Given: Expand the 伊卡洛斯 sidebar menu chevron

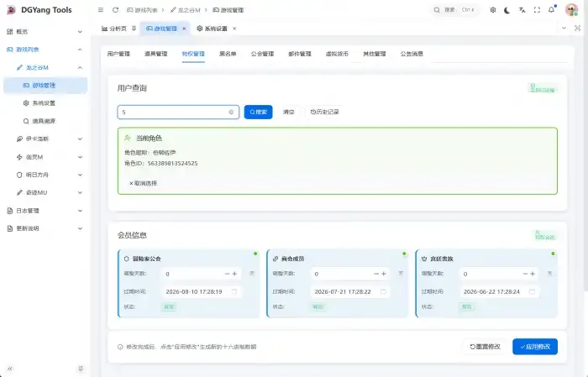Looking at the screenshot, I should (80, 139).
